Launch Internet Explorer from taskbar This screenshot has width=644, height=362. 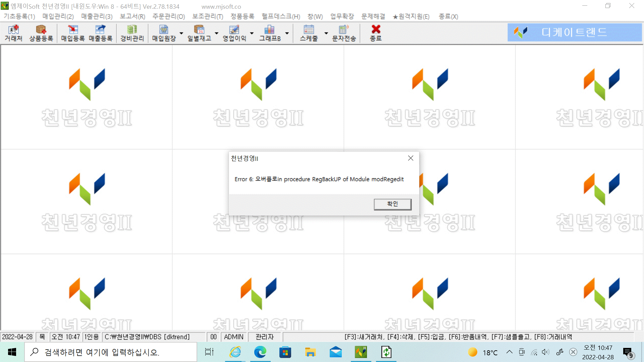[x=235, y=352]
